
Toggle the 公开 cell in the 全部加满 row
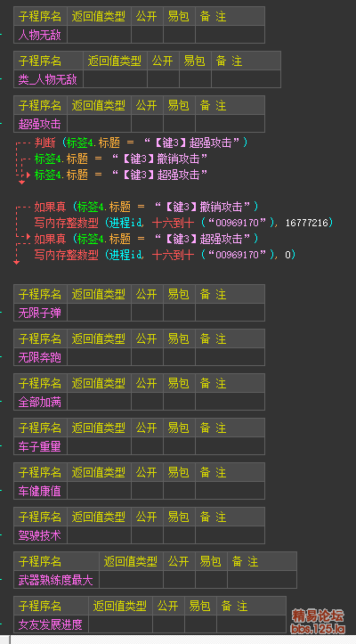[147, 402]
